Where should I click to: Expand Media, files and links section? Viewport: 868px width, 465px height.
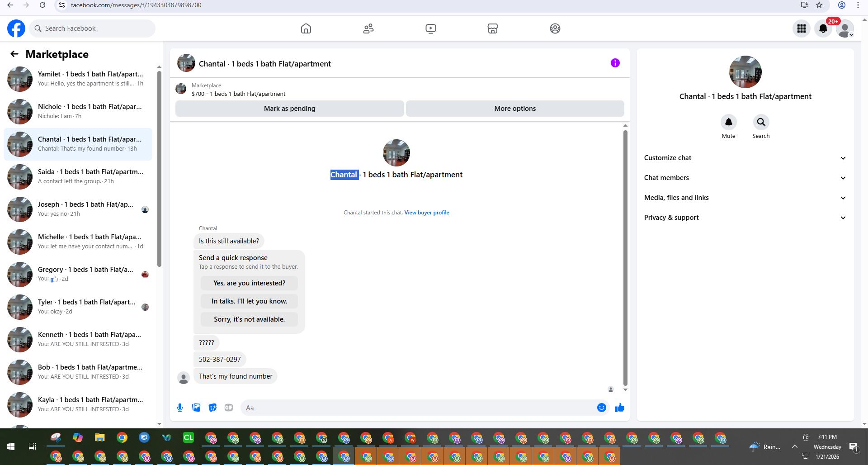(x=745, y=198)
